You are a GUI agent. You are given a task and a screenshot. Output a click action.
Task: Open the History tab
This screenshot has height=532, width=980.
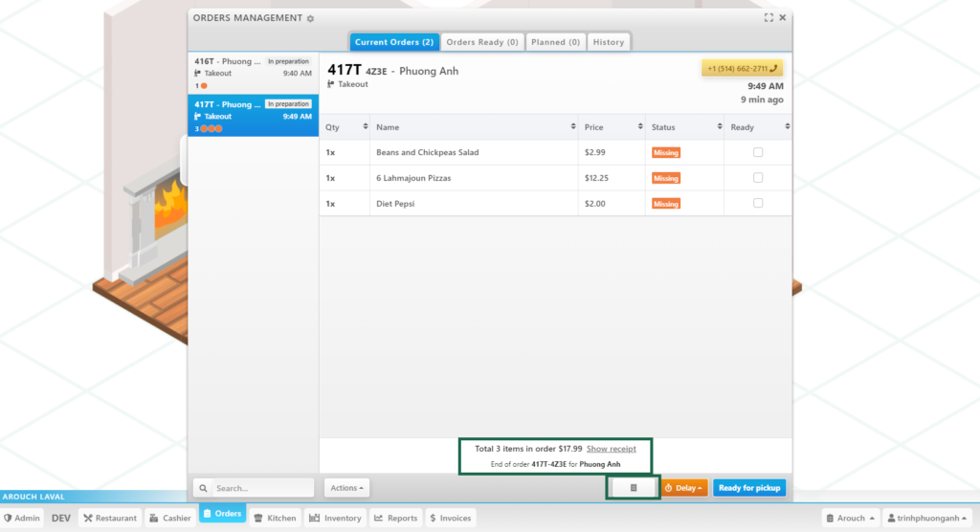[608, 42]
